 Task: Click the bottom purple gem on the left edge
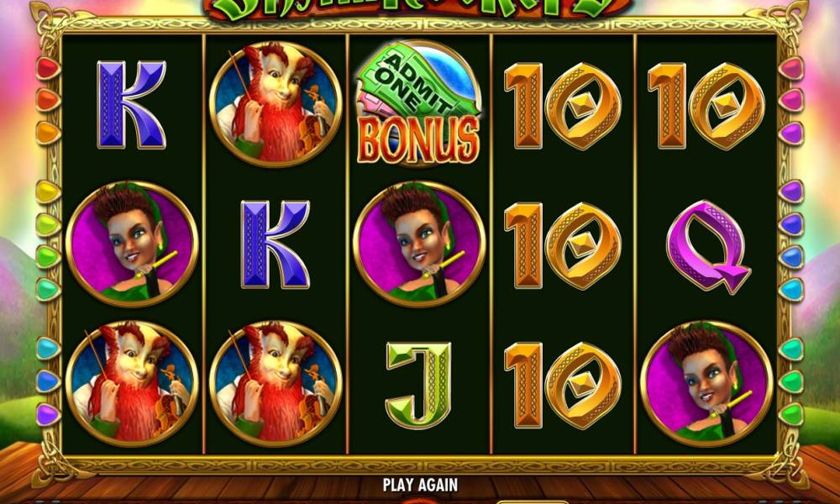click(48, 415)
